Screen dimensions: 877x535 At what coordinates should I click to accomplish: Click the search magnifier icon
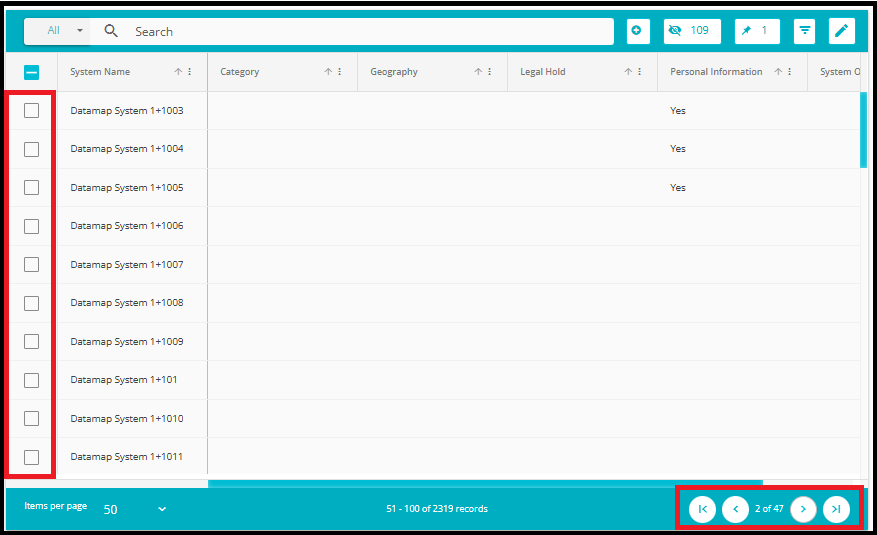pyautogui.click(x=111, y=31)
